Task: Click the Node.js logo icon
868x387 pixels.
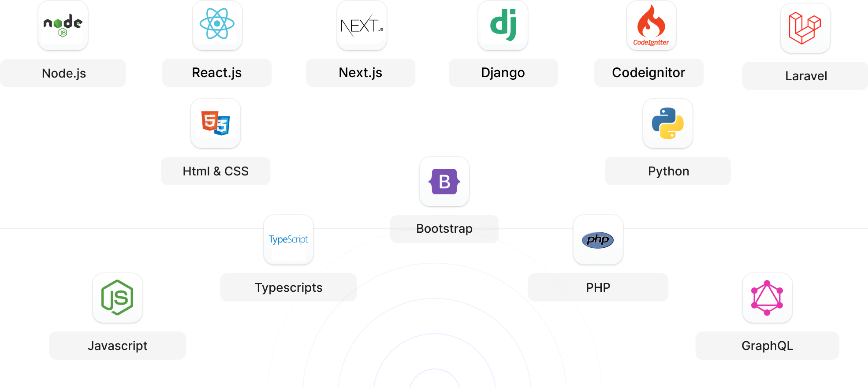Action: (x=63, y=26)
